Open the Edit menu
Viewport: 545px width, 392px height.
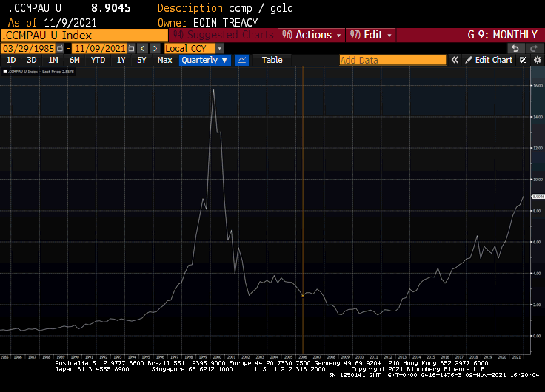372,35
